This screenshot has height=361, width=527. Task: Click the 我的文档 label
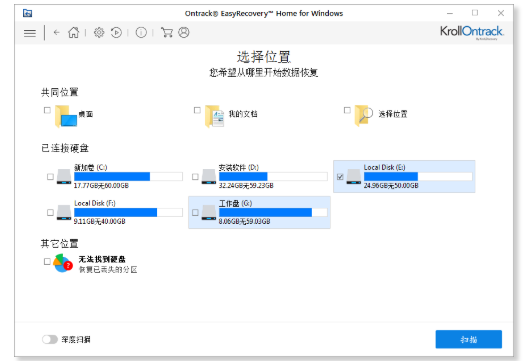[x=243, y=114]
